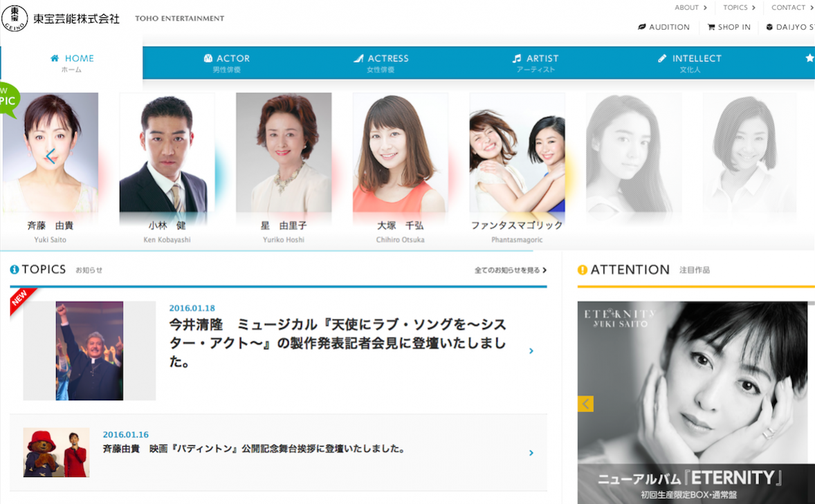The image size is (815, 504).
Task: Go to the HOME tab
Action: coord(72,63)
